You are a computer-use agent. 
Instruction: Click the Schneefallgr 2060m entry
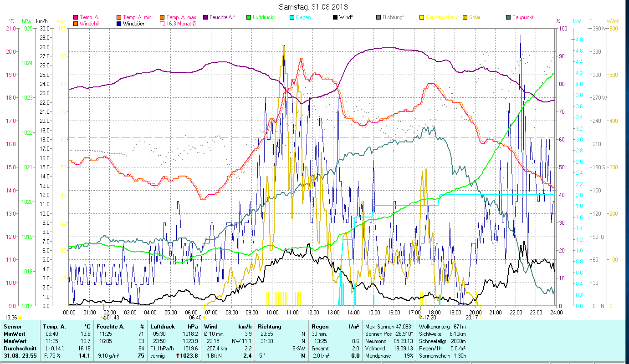coord(442,341)
